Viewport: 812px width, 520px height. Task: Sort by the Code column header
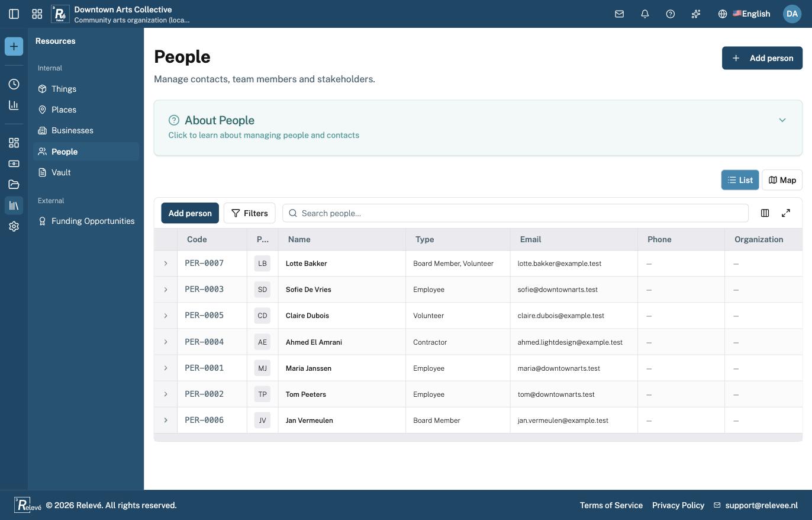(x=212, y=239)
